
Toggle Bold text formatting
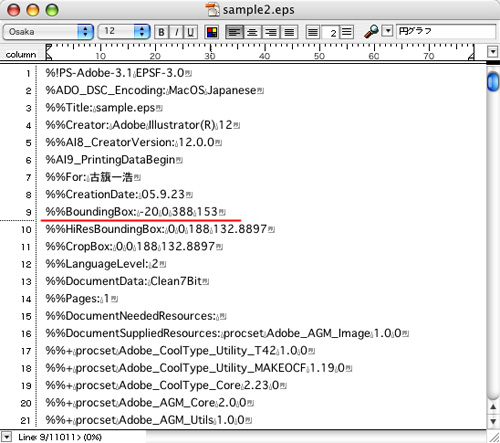pos(162,32)
